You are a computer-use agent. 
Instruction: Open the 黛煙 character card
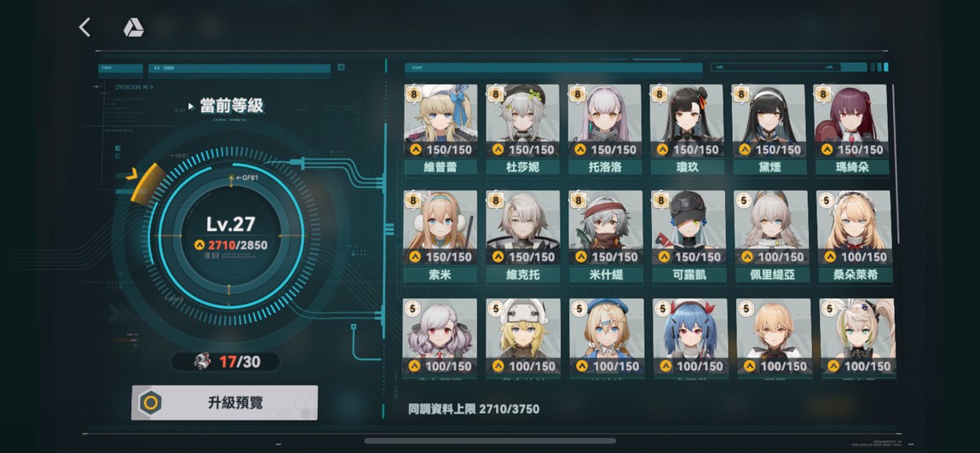coord(769,130)
